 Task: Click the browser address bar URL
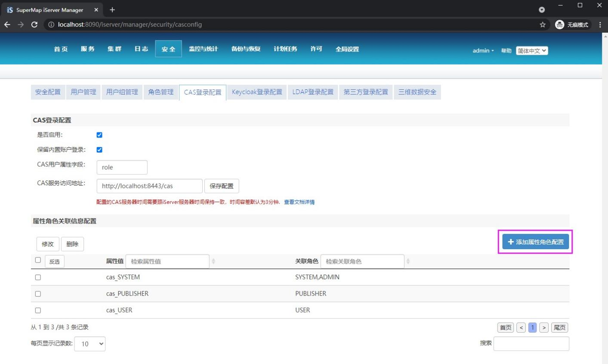(130, 24)
